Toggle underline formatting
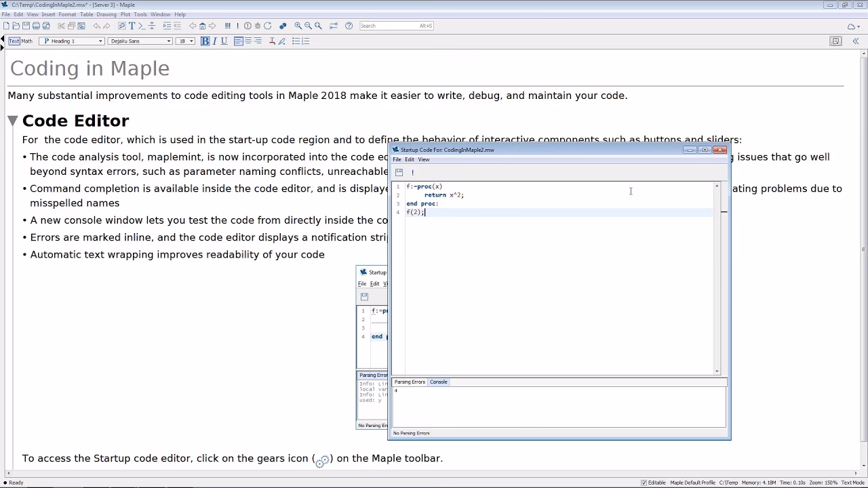The height and width of the screenshot is (488, 868). click(224, 41)
